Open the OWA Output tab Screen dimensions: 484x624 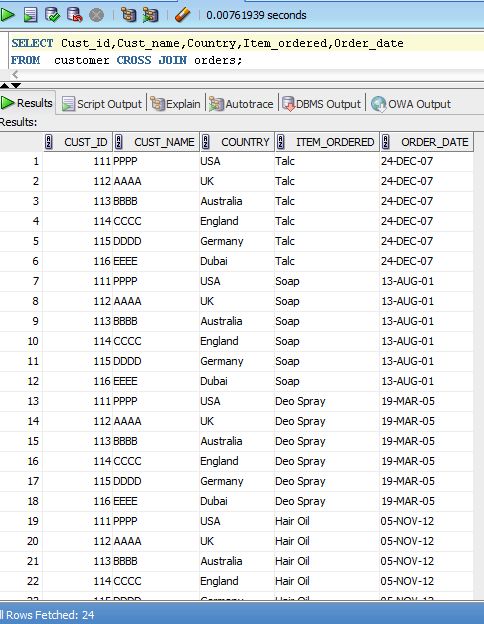tap(411, 104)
